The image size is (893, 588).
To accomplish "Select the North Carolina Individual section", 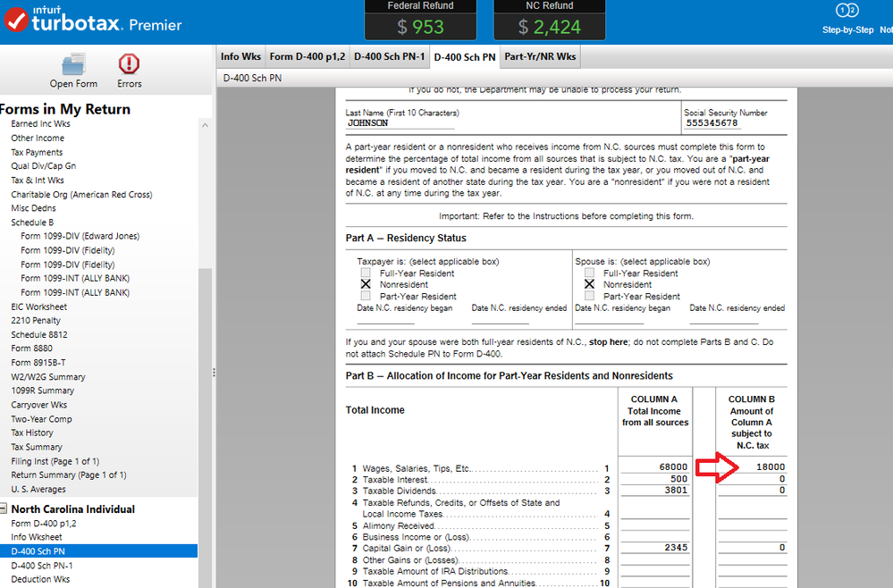I will [72, 509].
